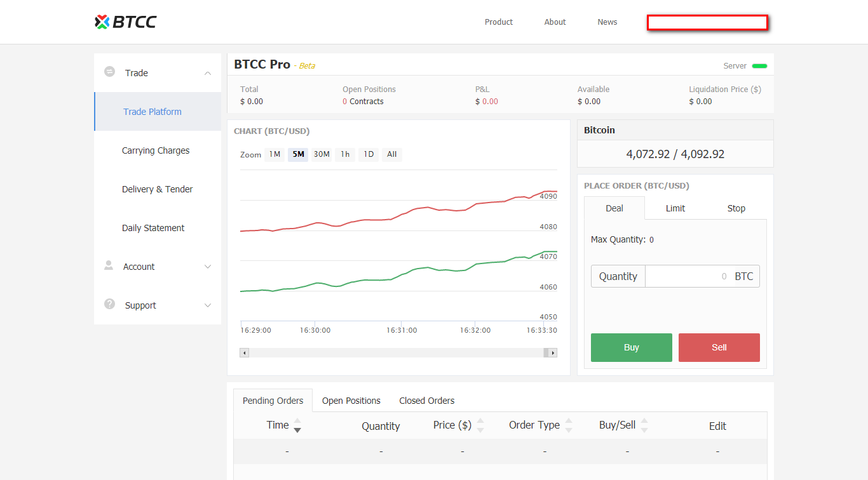Set chart zoom to 1h
The height and width of the screenshot is (480, 868).
coord(345,154)
